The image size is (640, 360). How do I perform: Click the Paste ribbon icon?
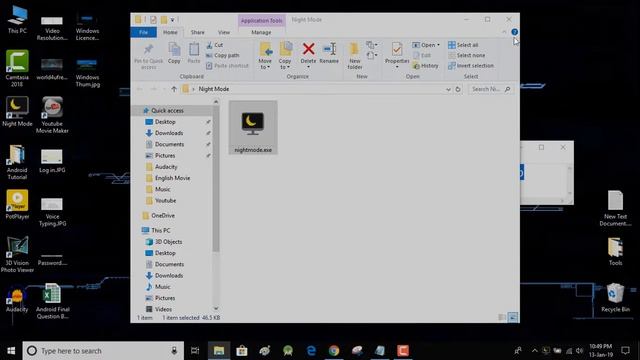coord(194,53)
